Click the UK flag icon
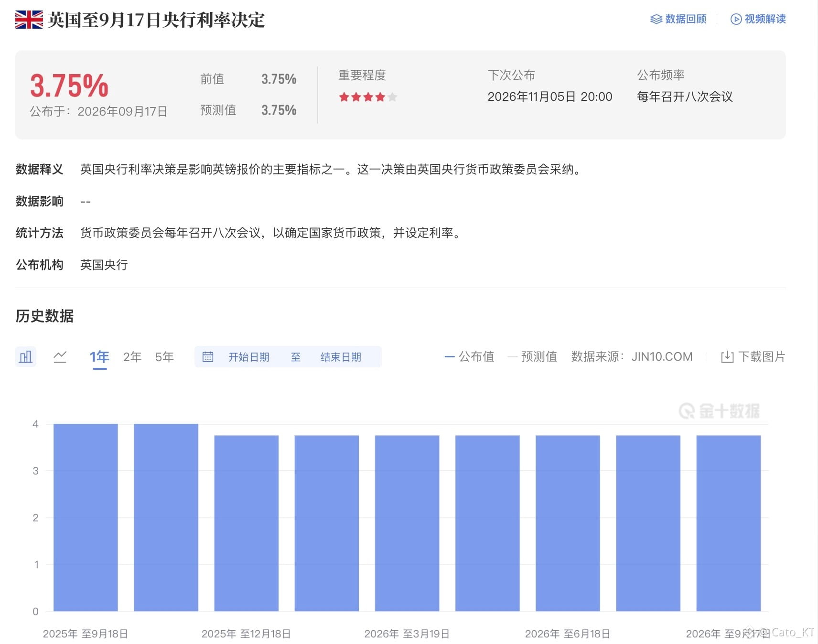818x644 pixels. (29, 20)
